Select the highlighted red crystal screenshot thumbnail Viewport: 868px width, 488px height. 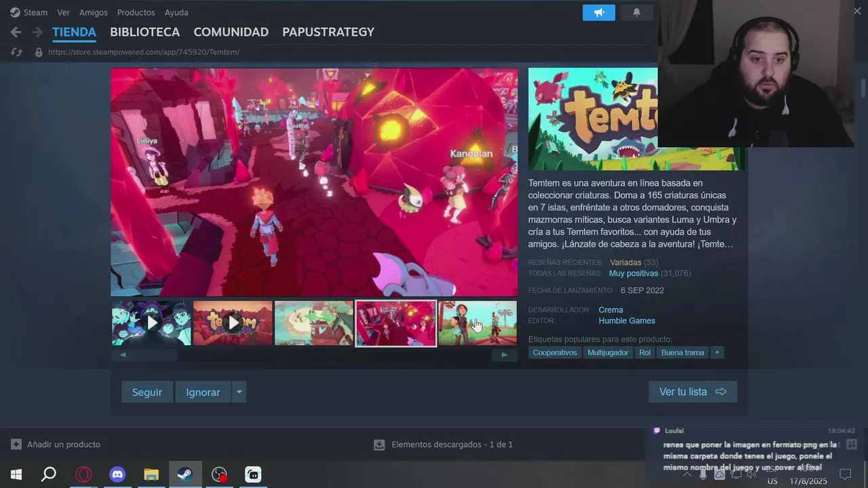tap(396, 323)
